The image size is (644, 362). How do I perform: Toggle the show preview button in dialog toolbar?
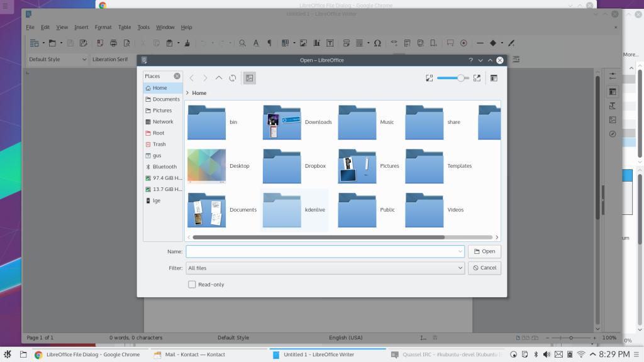(250, 78)
